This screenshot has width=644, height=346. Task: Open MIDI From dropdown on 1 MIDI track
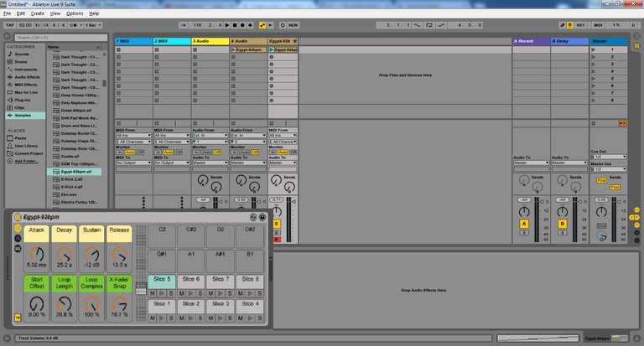click(134, 136)
